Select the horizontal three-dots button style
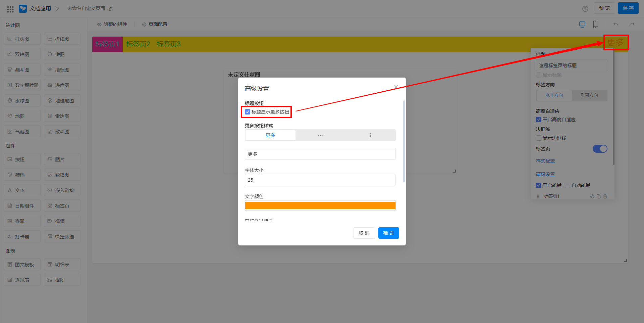The image size is (644, 323). 320,135
